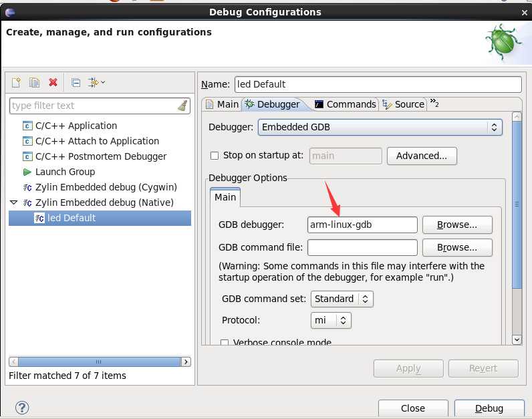Switch to the Main configuration tab

pyautogui.click(x=223, y=104)
